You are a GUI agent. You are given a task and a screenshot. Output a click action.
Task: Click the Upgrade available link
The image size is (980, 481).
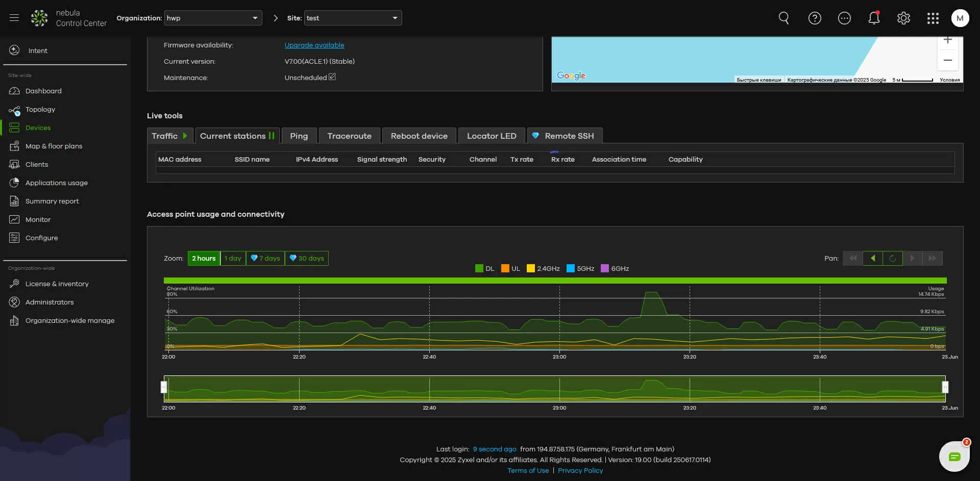(314, 45)
